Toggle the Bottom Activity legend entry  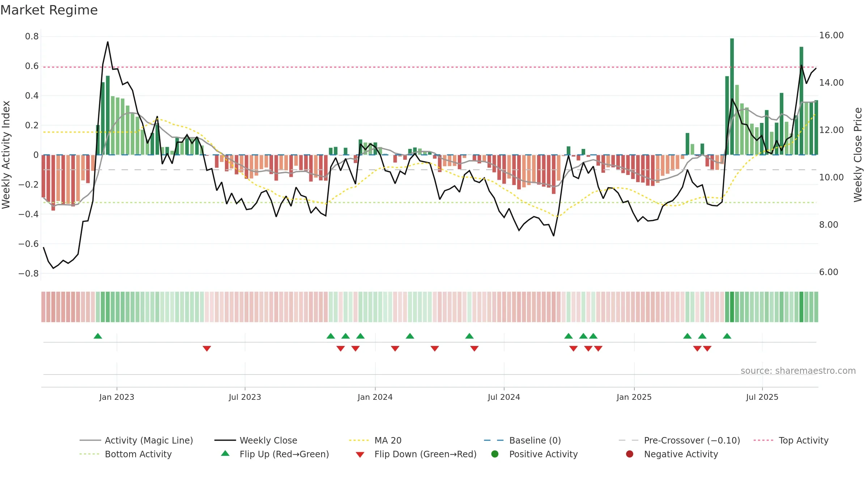[125, 454]
